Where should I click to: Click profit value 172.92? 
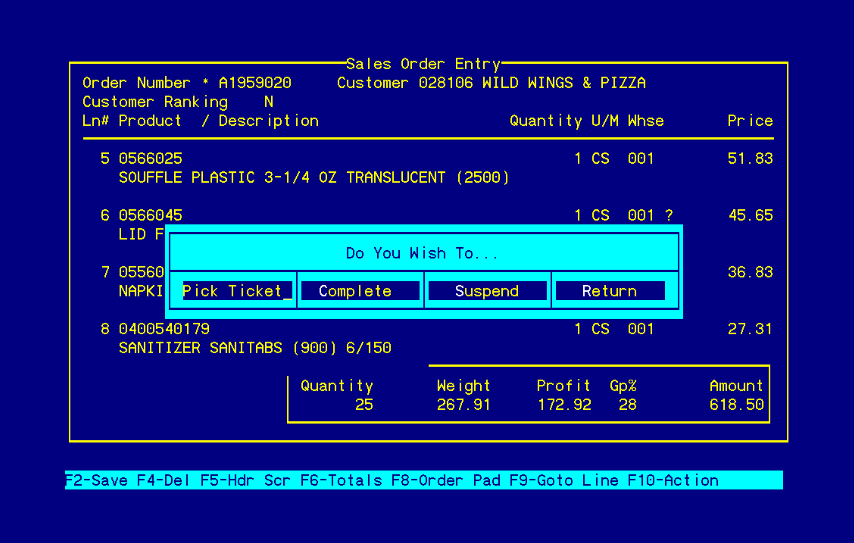click(x=564, y=405)
